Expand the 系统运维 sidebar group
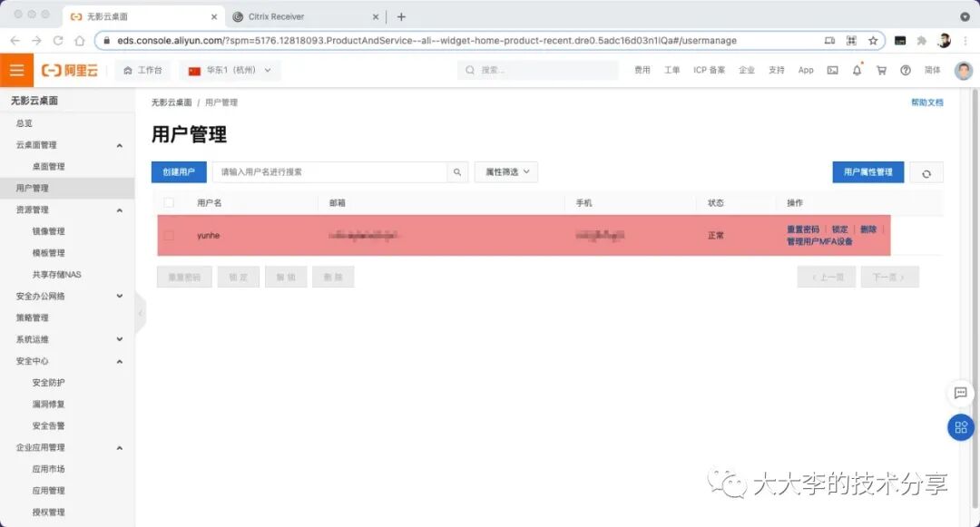Image resolution: width=980 pixels, height=527 pixels. coord(120,339)
